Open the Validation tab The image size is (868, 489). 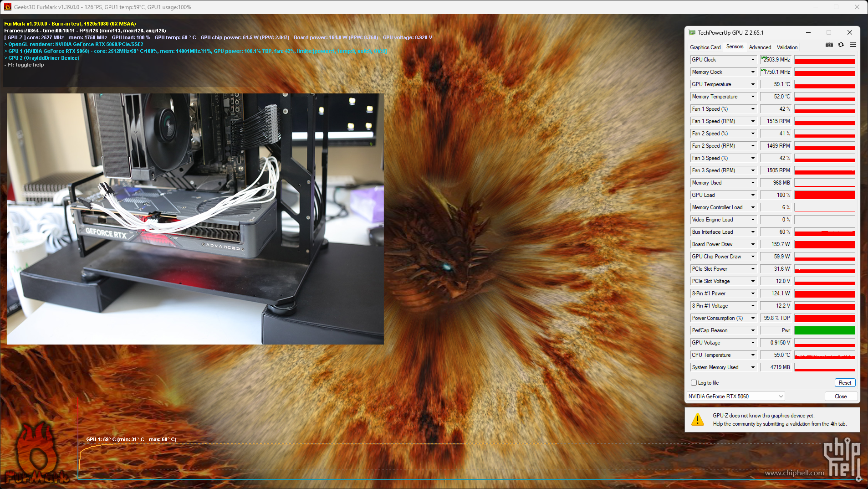787,47
